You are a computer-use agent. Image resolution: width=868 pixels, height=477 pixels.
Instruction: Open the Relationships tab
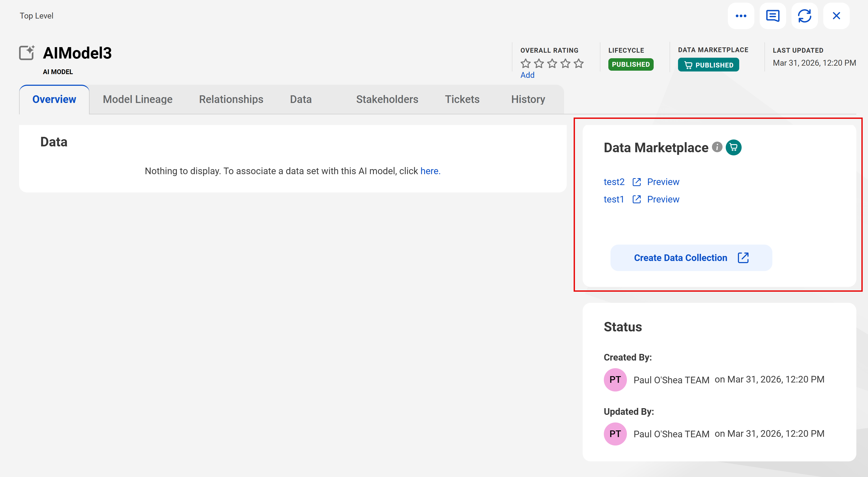231,99
